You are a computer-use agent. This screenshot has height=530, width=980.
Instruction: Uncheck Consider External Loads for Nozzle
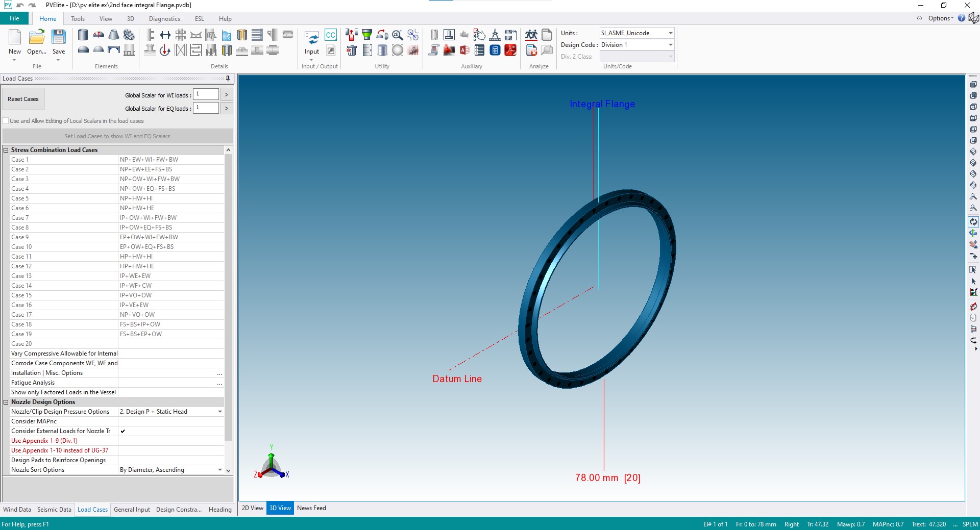point(122,431)
